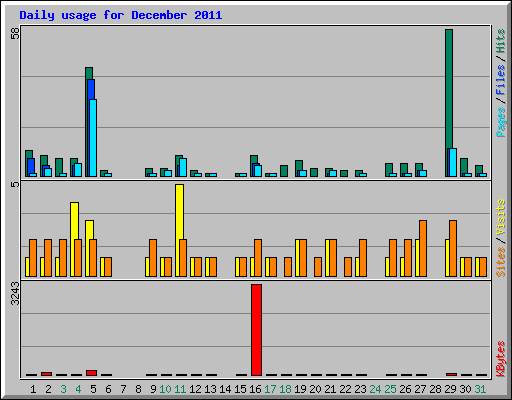
Task: Click green weekend day label "18"
Action: pos(285,389)
